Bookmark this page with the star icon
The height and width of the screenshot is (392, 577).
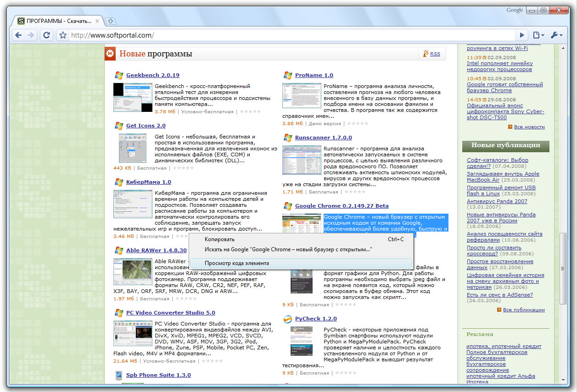[63, 35]
